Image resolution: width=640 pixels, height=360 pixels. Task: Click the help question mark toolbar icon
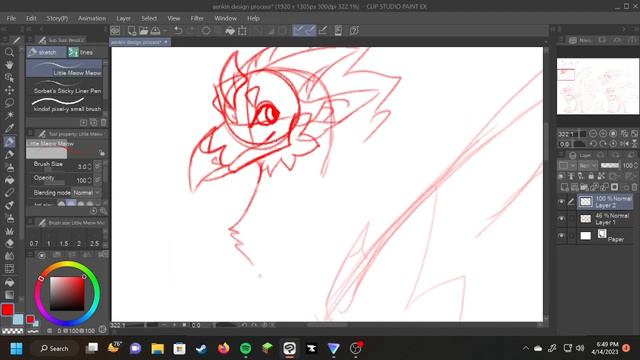tap(354, 31)
